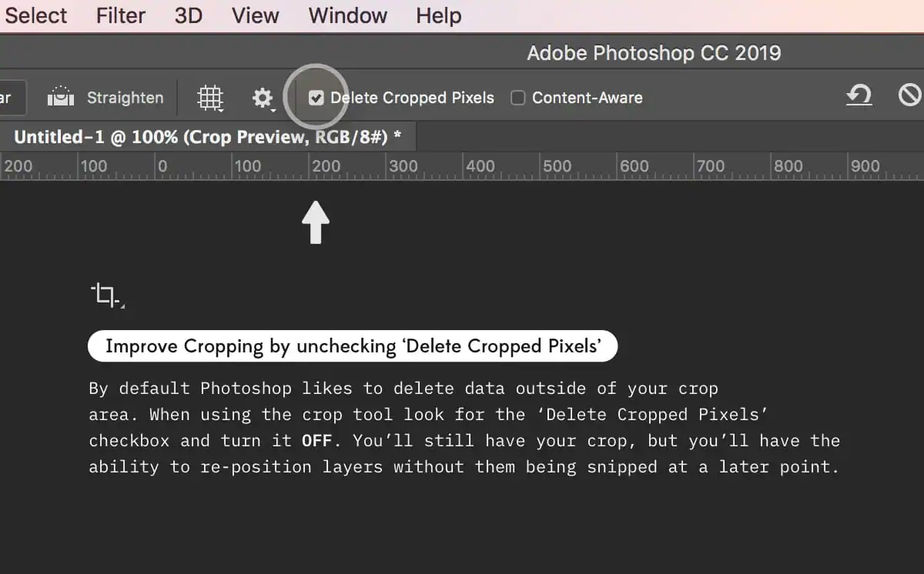
Task: Click the partially visible Clear button
Action: [x=13, y=98]
